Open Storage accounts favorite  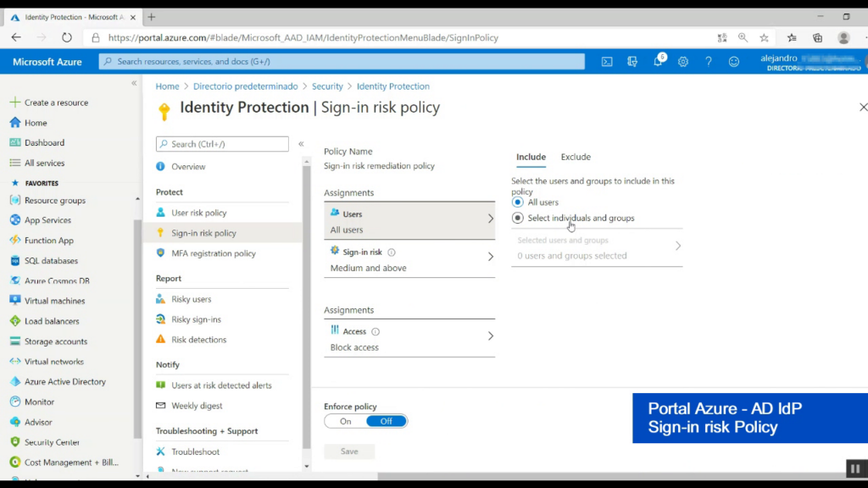[48, 341]
